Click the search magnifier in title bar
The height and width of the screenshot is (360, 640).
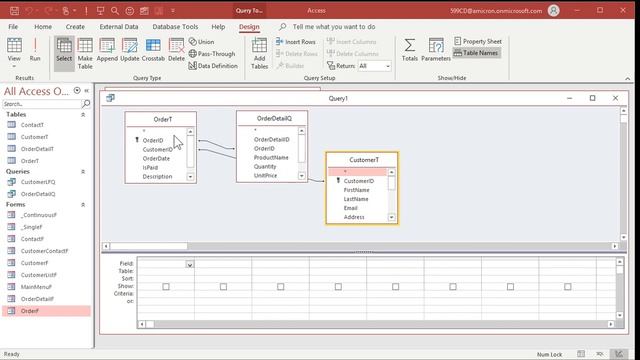(x=115, y=11)
